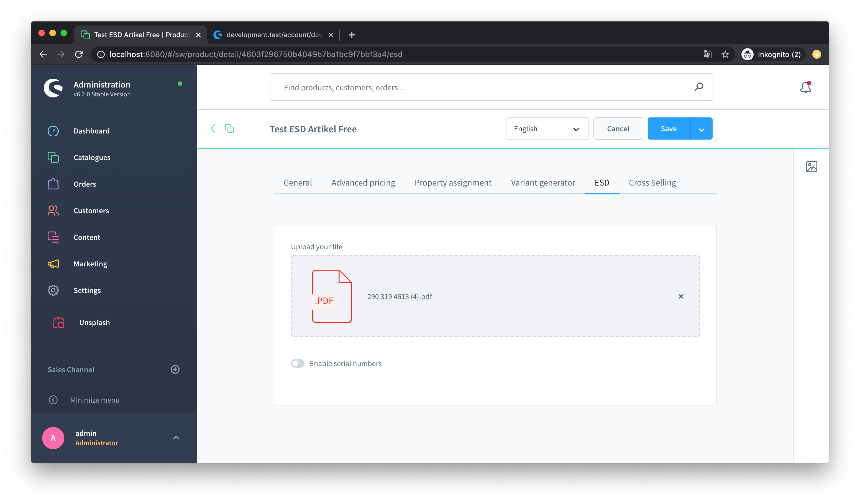860x504 pixels.
Task: Click the Minimize menu link
Action: (94, 400)
